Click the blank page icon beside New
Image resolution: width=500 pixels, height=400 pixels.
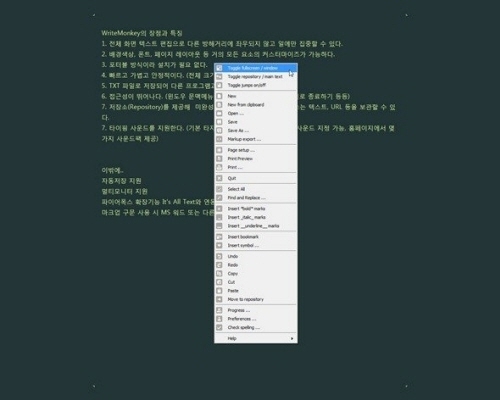[219, 96]
